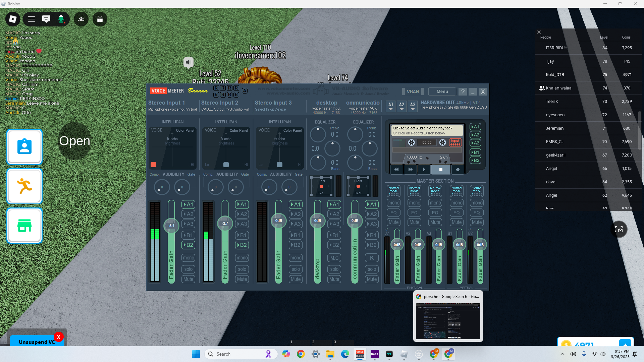Expand the A2 hardware output dropdown

pyautogui.click(x=401, y=107)
